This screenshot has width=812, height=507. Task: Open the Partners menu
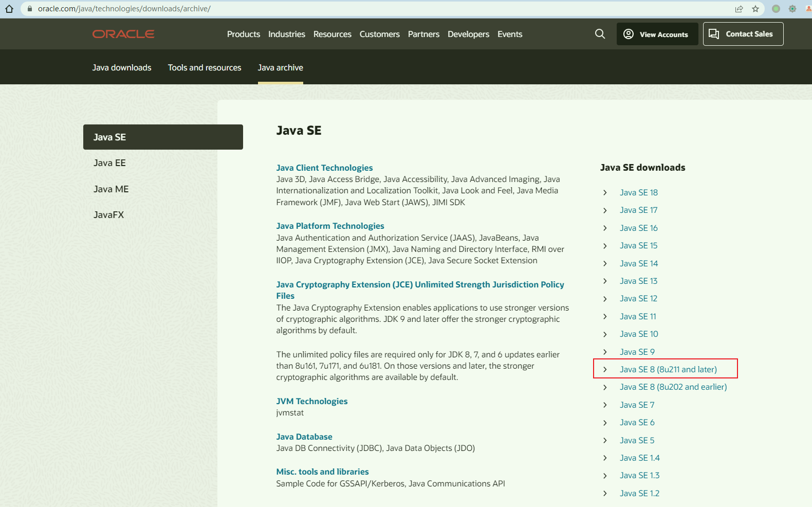(423, 34)
